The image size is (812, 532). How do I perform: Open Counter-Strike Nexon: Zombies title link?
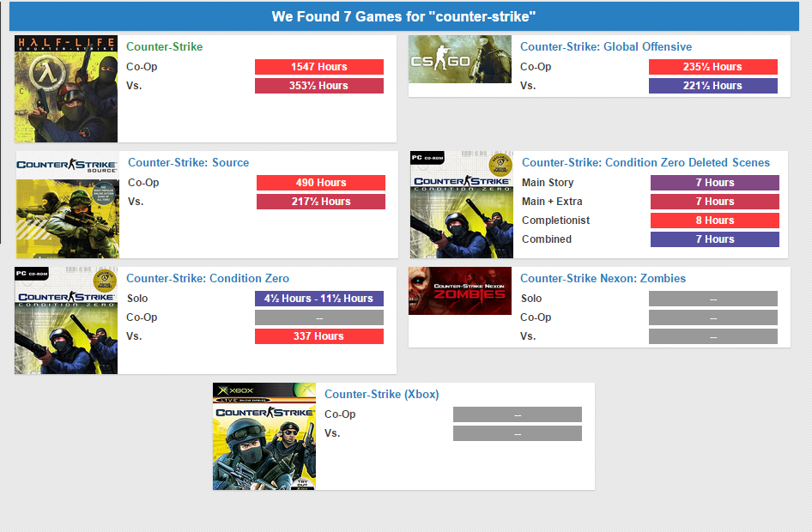pos(603,278)
